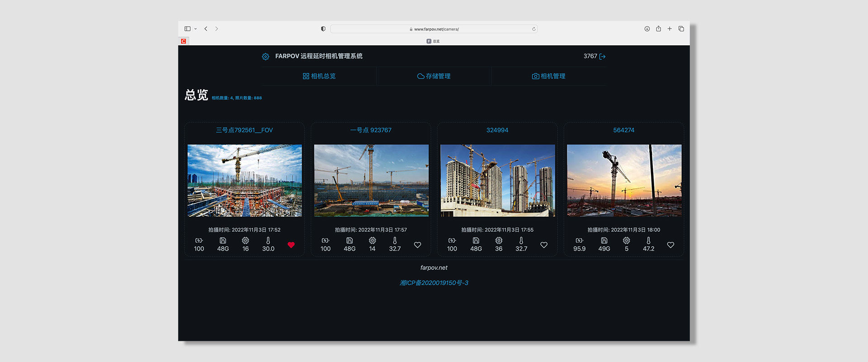Screen dimensions: 868x362
Task: Toggle the heart on camera 564274
Action: [670, 245]
